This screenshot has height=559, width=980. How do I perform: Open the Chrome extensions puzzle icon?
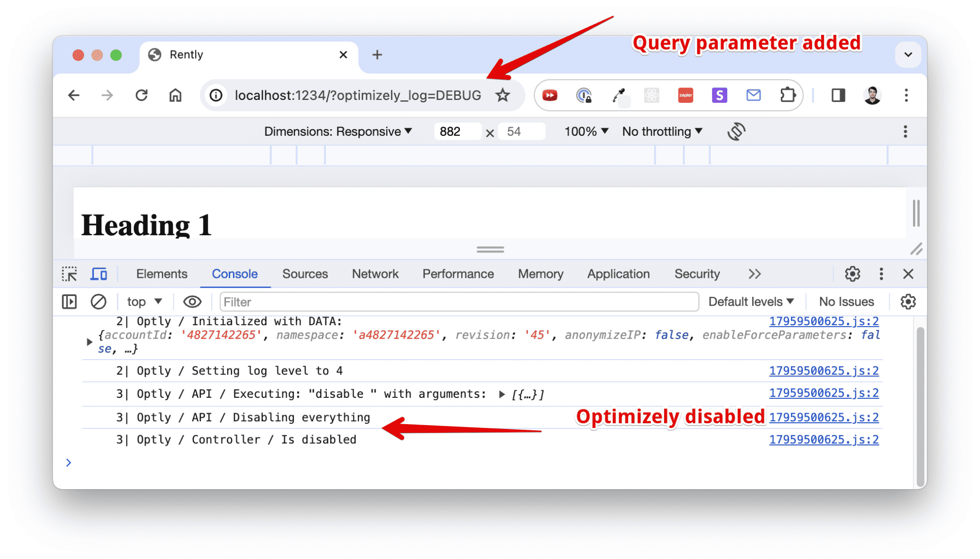(x=787, y=95)
